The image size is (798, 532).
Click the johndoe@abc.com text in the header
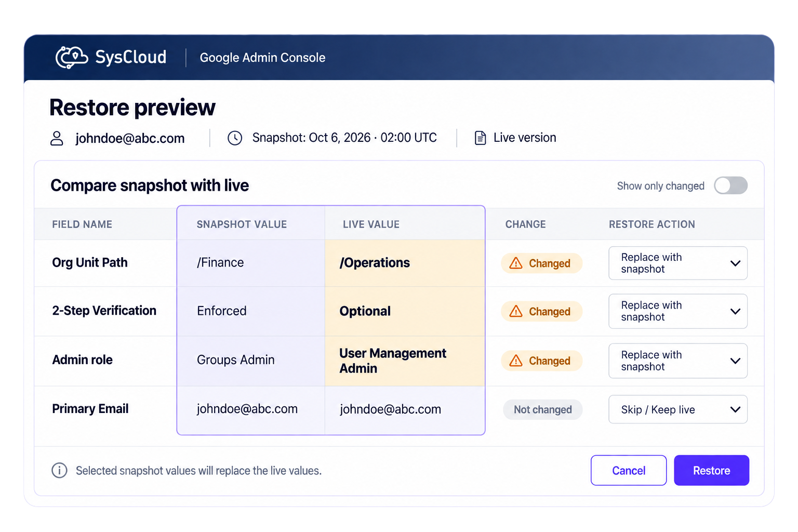point(130,138)
